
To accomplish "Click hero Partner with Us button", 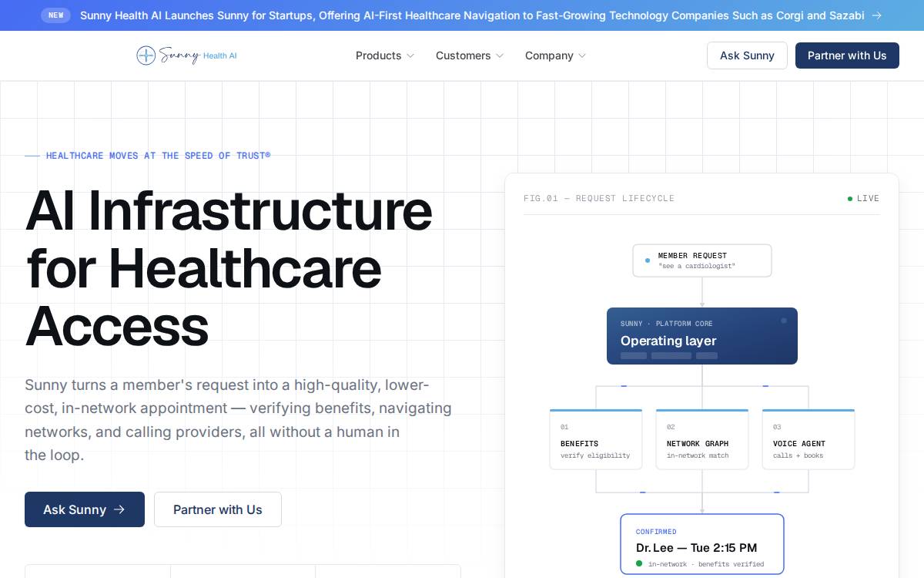I will (218, 509).
